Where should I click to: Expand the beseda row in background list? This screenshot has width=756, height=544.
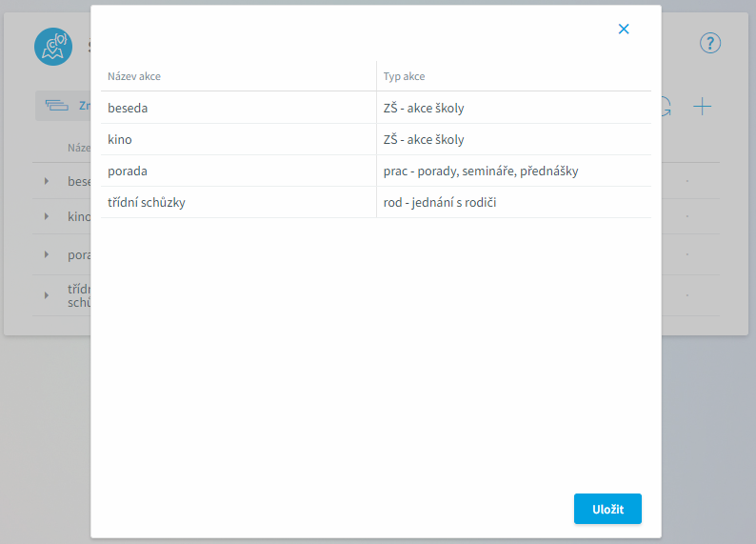(x=47, y=181)
